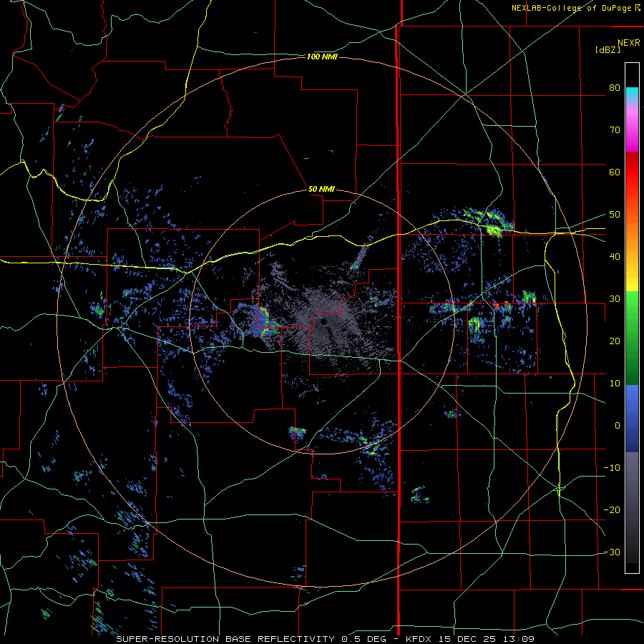Click the 0 value on the dBZ scale
Viewport: 644px width, 644px height.
click(618, 426)
